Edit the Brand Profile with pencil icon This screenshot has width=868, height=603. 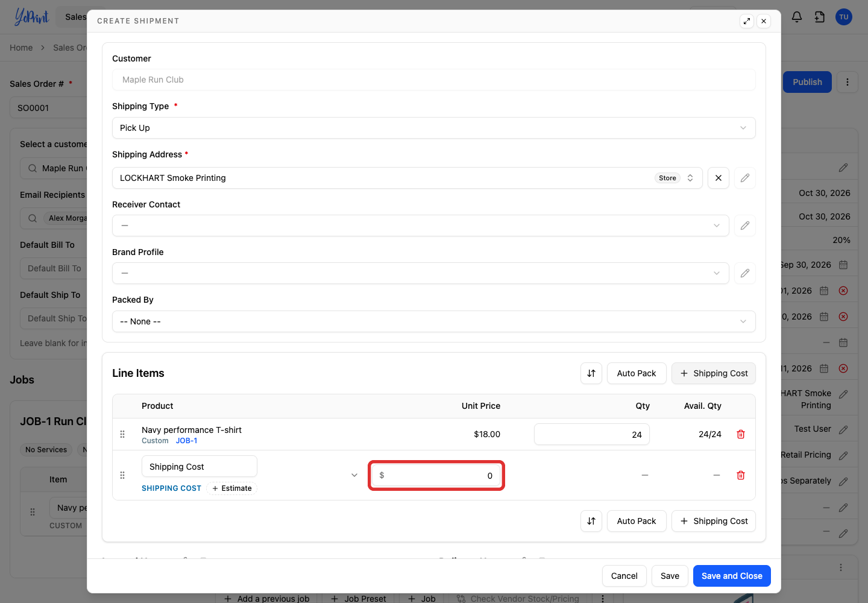pos(745,273)
